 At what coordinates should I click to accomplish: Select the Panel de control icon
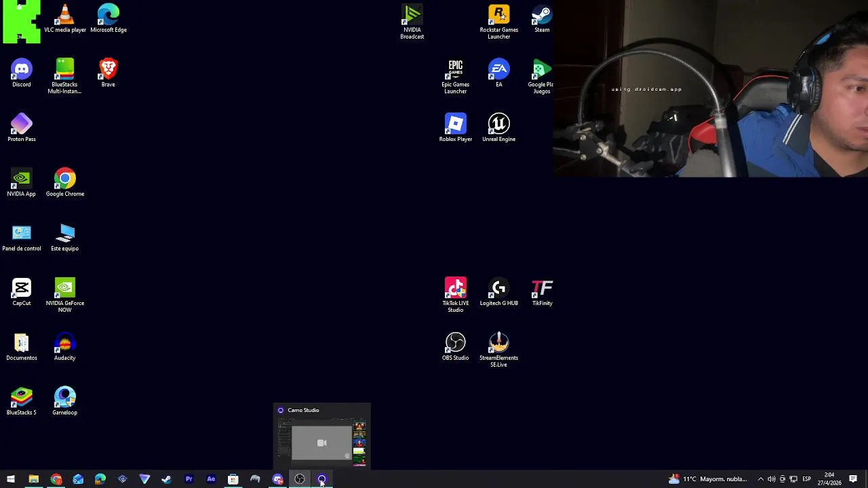tap(22, 237)
